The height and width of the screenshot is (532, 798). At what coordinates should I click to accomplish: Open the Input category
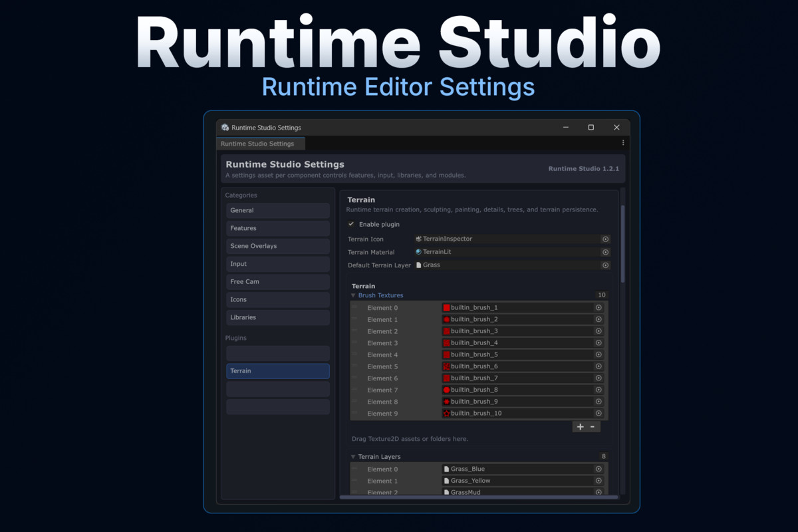[278, 264]
